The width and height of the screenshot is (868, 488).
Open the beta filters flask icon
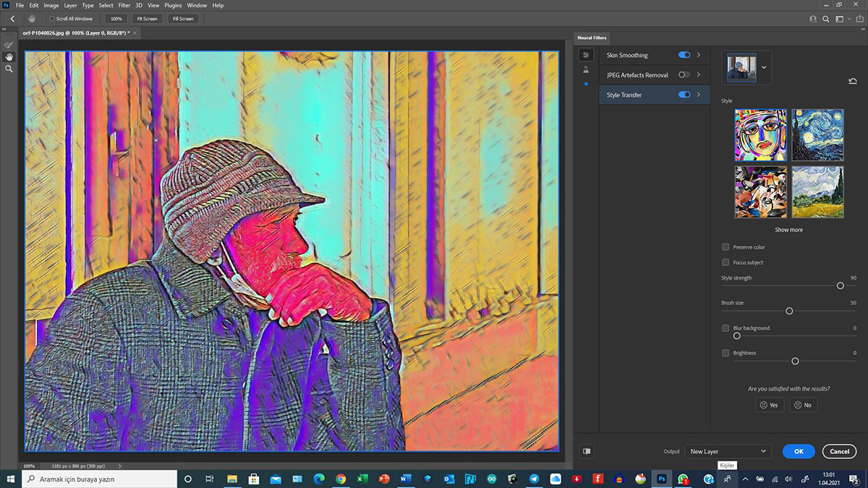click(x=586, y=70)
